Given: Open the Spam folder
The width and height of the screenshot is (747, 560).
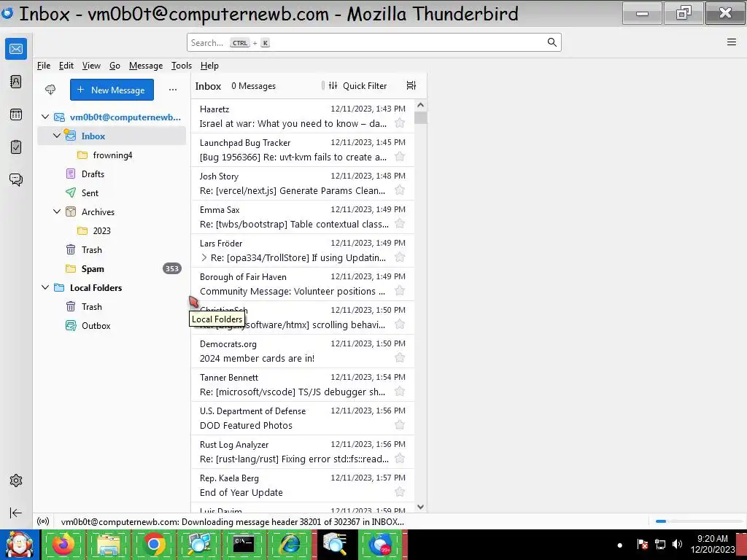Looking at the screenshot, I should [x=112, y=268].
